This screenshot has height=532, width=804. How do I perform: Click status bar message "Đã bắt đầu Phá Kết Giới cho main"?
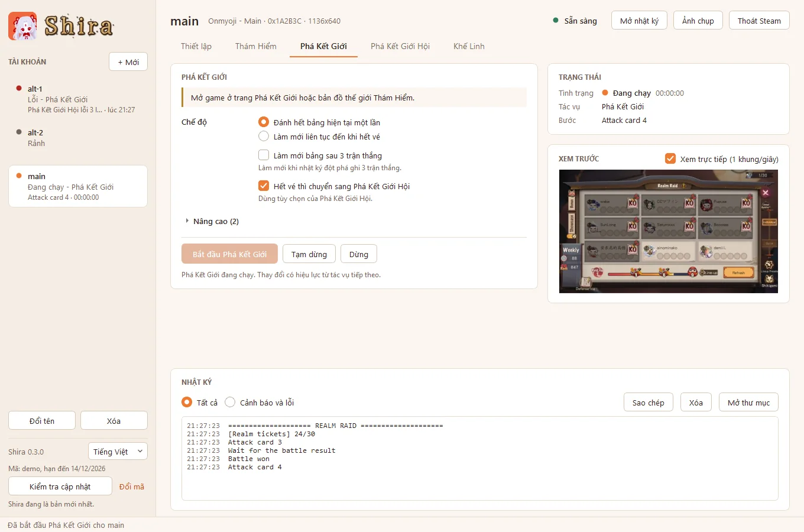coord(66,525)
